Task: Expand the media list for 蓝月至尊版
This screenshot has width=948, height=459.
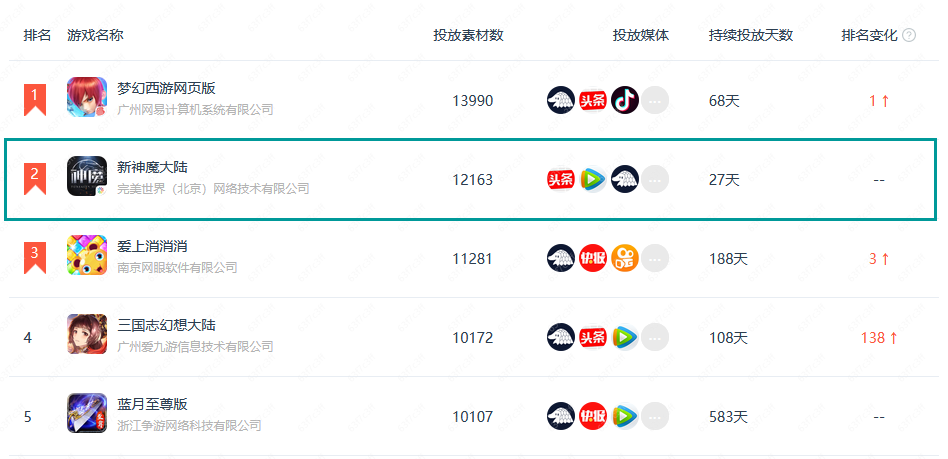Action: [x=655, y=415]
